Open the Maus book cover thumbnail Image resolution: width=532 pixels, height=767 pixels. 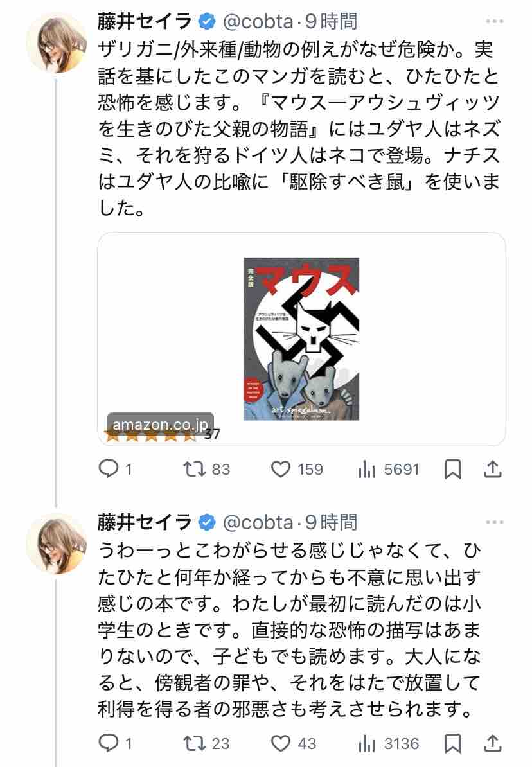[301, 339]
